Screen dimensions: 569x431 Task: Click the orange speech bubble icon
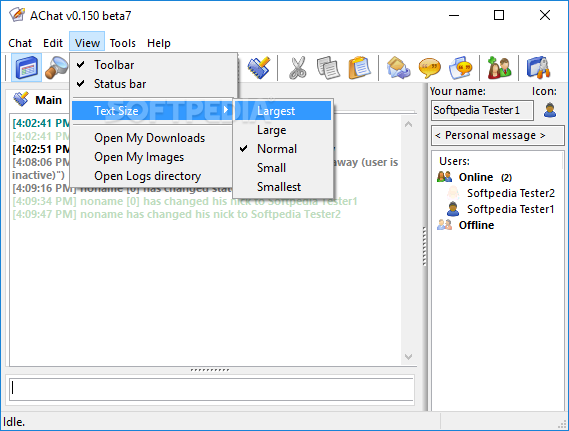(429, 67)
